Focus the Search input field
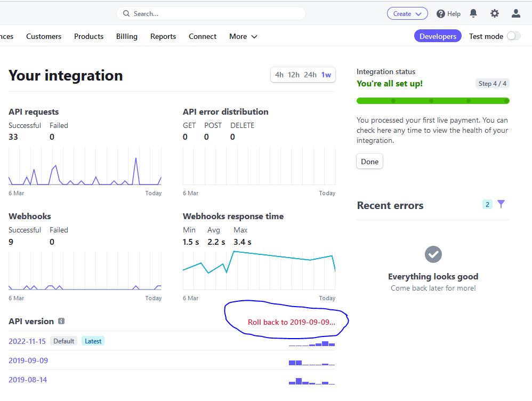The width and height of the screenshot is (532, 401). [x=211, y=13]
